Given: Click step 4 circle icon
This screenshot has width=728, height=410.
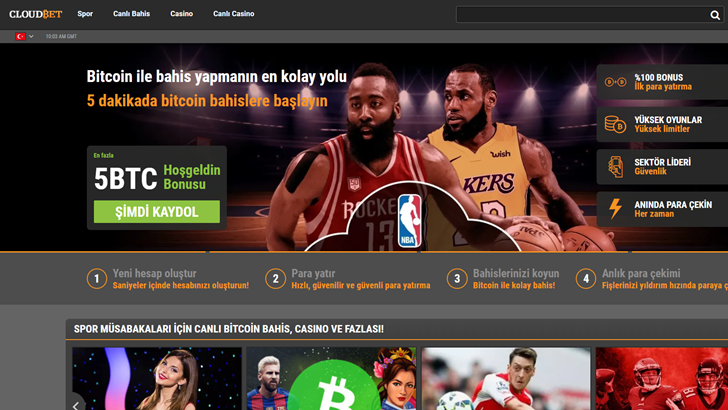Looking at the screenshot, I should point(586,279).
